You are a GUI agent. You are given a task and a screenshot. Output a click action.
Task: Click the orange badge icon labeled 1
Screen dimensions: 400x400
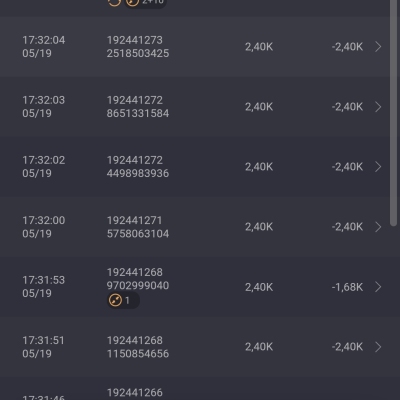pos(123,300)
